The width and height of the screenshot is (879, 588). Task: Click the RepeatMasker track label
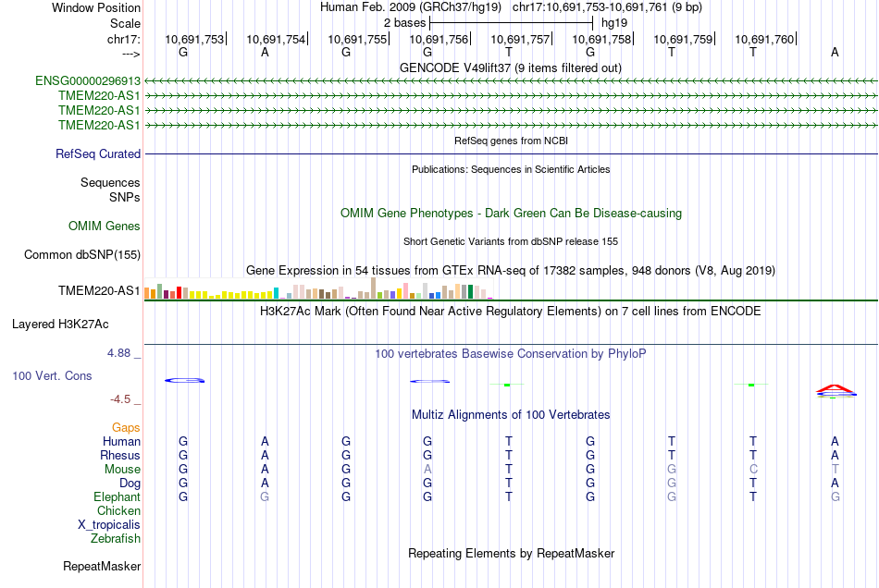102,566
